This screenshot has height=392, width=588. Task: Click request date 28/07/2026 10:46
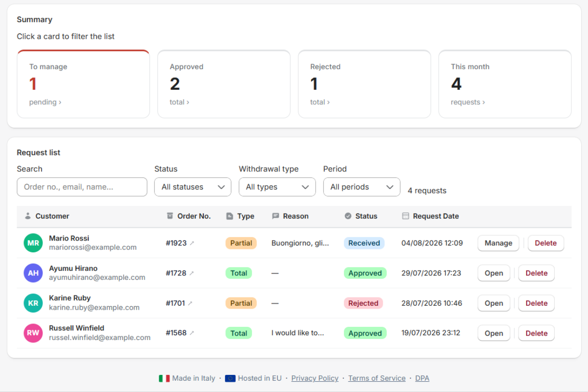[432, 303]
